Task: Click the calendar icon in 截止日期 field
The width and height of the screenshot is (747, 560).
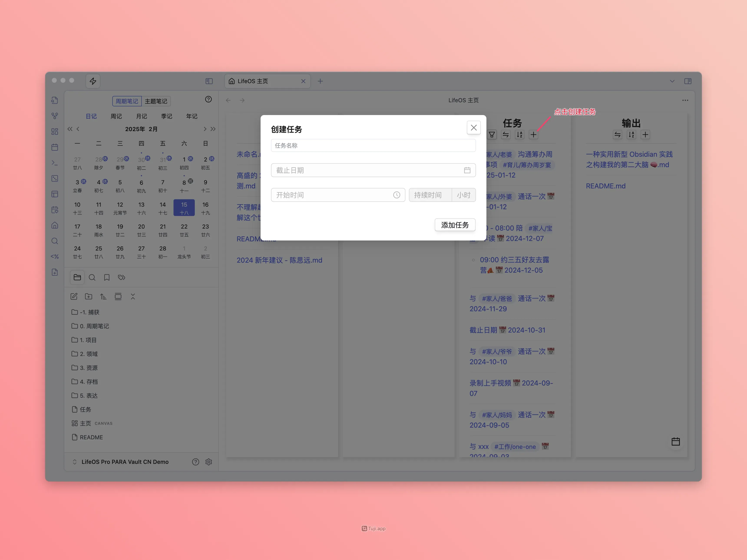Action: tap(467, 170)
